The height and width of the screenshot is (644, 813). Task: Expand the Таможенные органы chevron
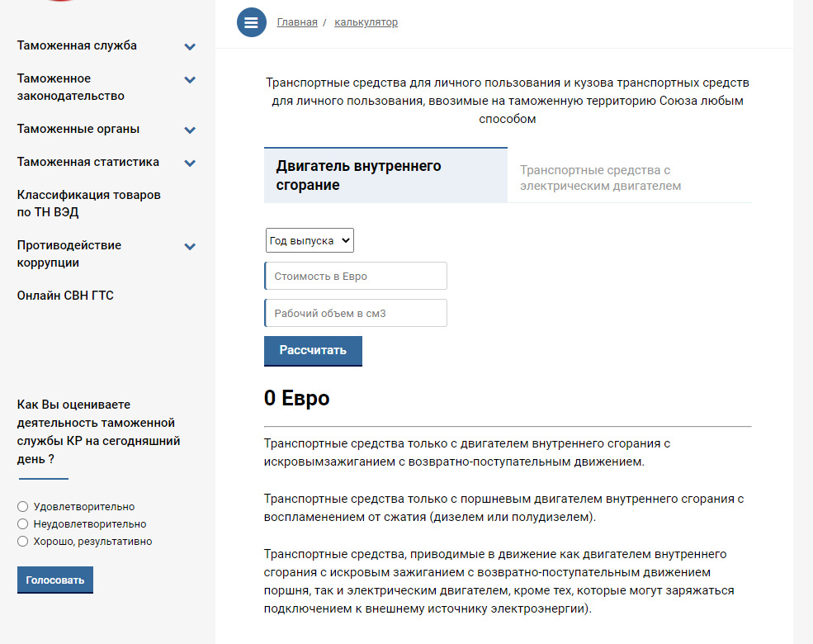190,130
